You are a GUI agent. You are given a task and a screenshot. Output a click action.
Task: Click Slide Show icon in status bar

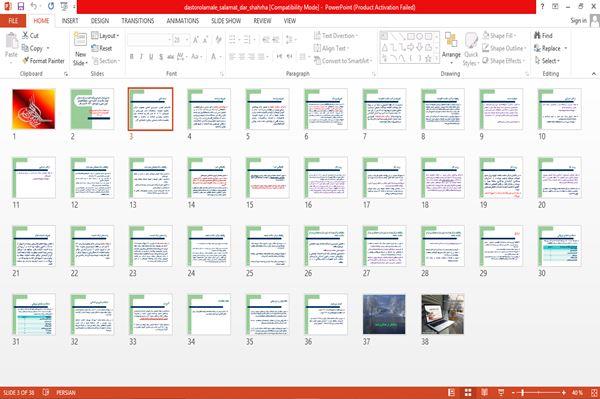[x=501, y=392]
